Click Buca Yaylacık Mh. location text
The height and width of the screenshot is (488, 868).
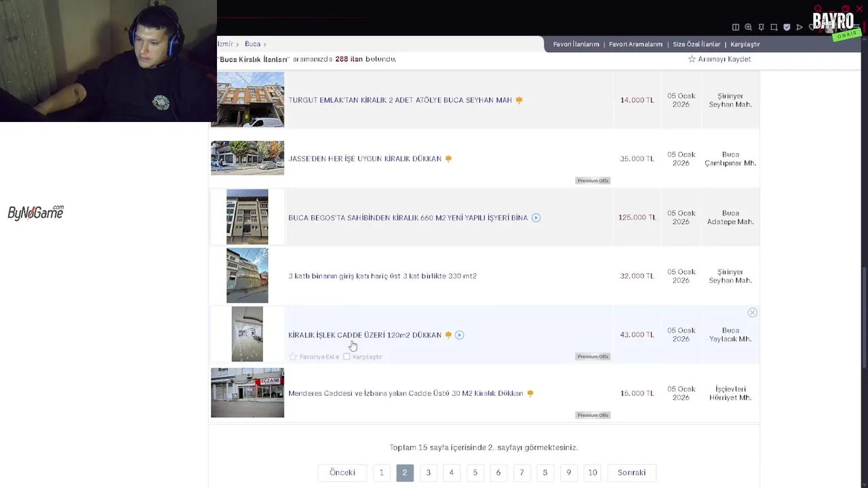[730, 335]
